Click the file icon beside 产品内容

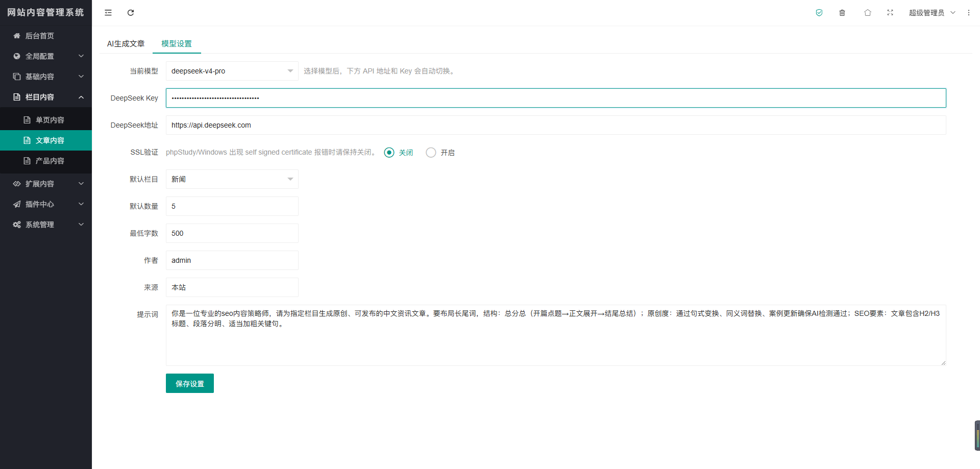coord(27,161)
